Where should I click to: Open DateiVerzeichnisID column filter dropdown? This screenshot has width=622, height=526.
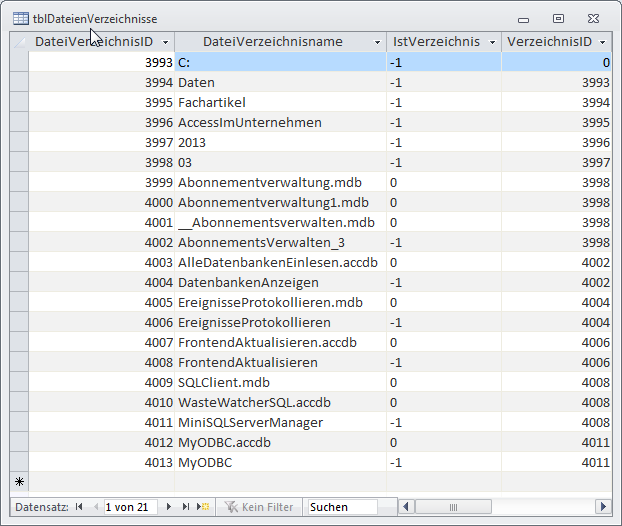point(165,42)
